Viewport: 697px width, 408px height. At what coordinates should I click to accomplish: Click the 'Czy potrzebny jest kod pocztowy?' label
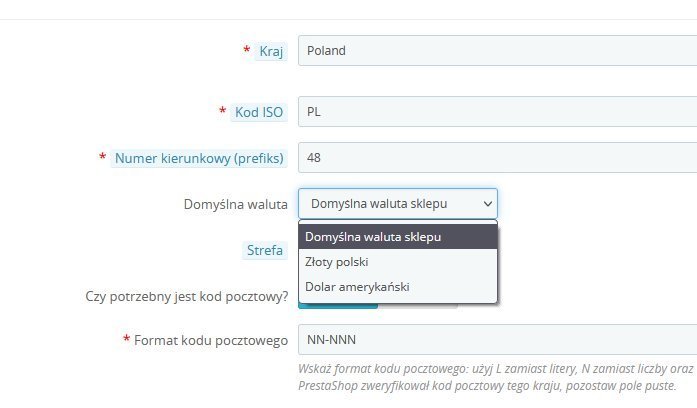pos(188,296)
